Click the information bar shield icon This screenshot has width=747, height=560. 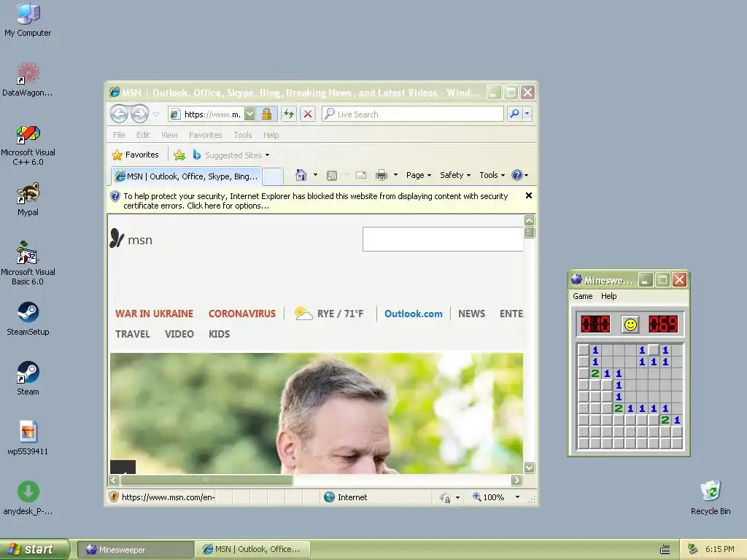click(x=115, y=195)
